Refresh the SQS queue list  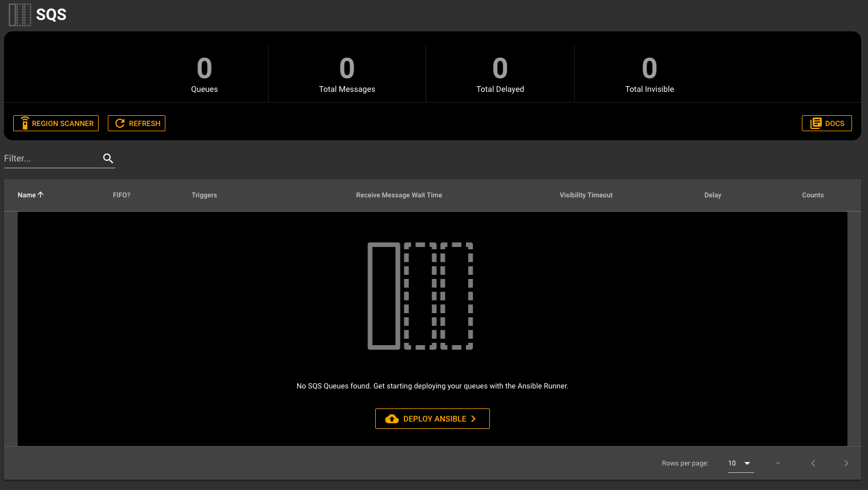[136, 123]
